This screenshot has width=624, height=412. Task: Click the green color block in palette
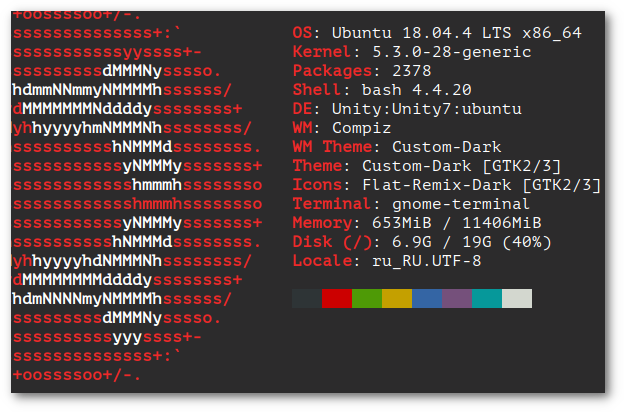coord(367,298)
